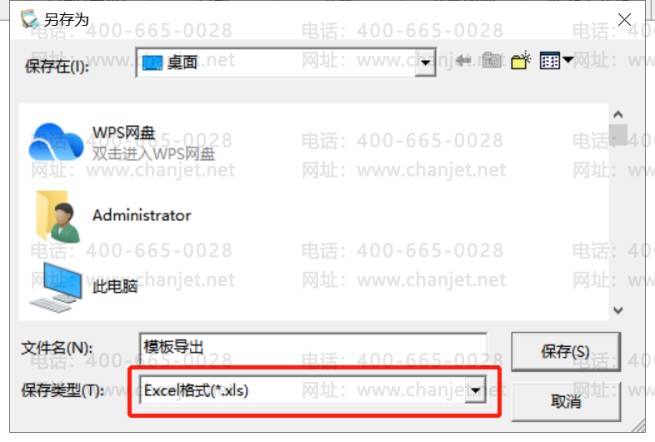This screenshot has width=655, height=442.
Task: Select the WPS网盘 cloud icon
Action: pyautogui.click(x=56, y=142)
